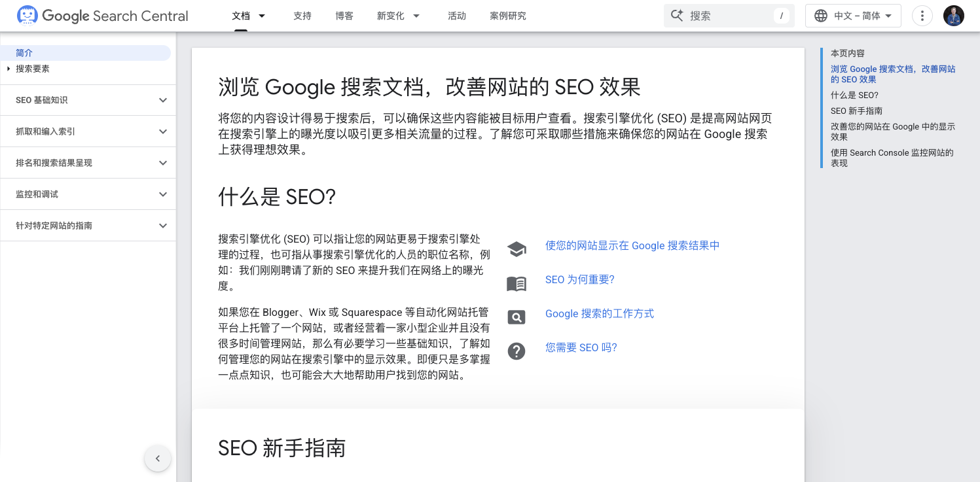The height and width of the screenshot is (482, 980).
Task: Open the three-dot more options menu
Action: [x=922, y=16]
